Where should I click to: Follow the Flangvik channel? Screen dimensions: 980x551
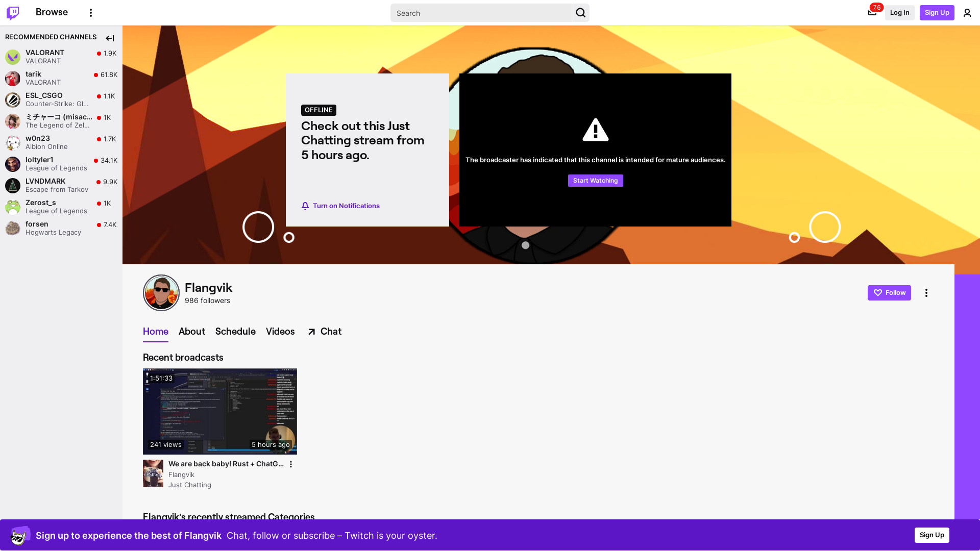click(889, 293)
